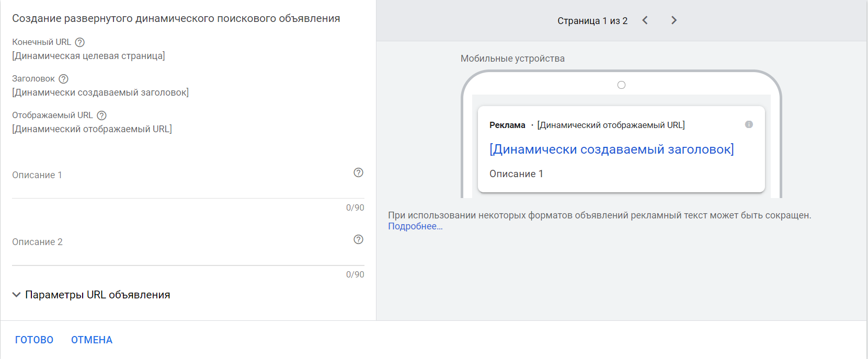Image resolution: width=868 pixels, height=359 pixels.
Task: Click Описание 1 text in the preview card
Action: (516, 174)
